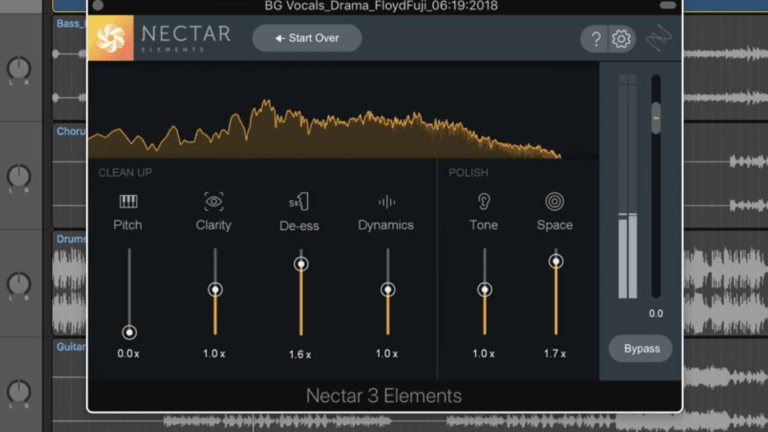Click the Space slider handle
768x432 pixels.
[x=555, y=262]
